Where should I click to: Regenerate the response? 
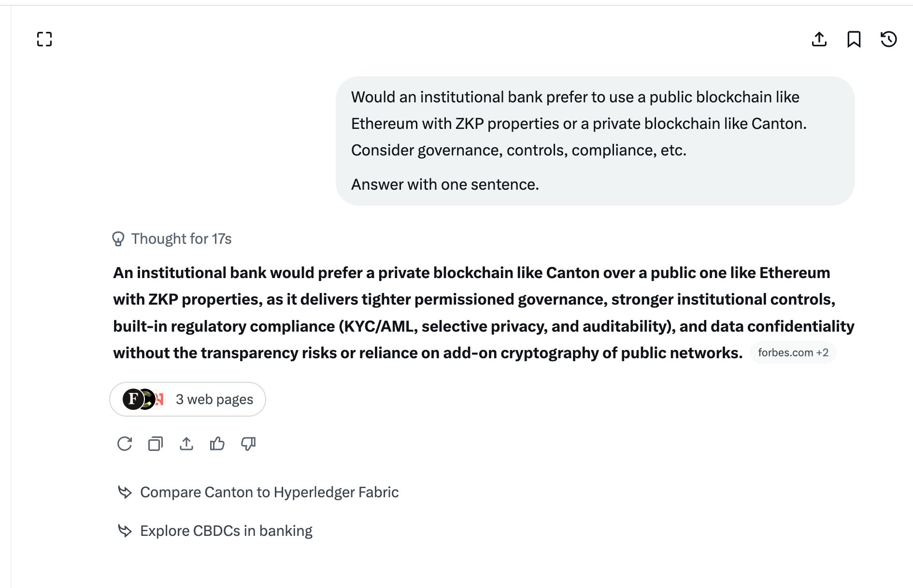125,444
